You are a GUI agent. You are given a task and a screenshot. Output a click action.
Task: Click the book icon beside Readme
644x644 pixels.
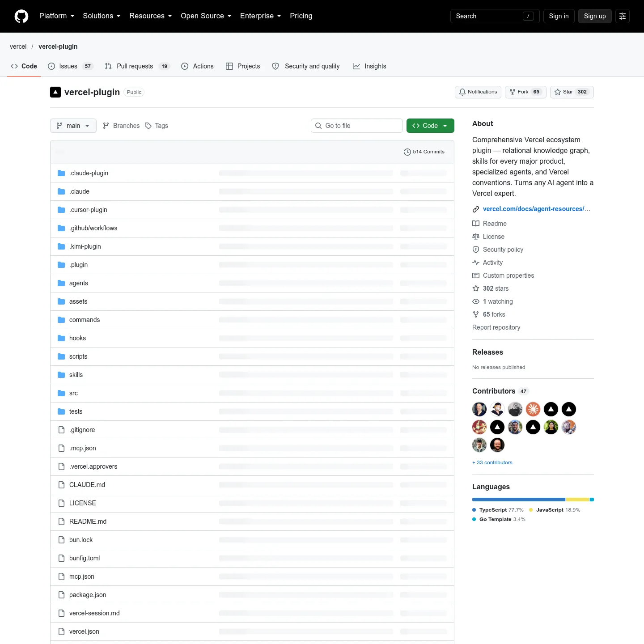476,224
